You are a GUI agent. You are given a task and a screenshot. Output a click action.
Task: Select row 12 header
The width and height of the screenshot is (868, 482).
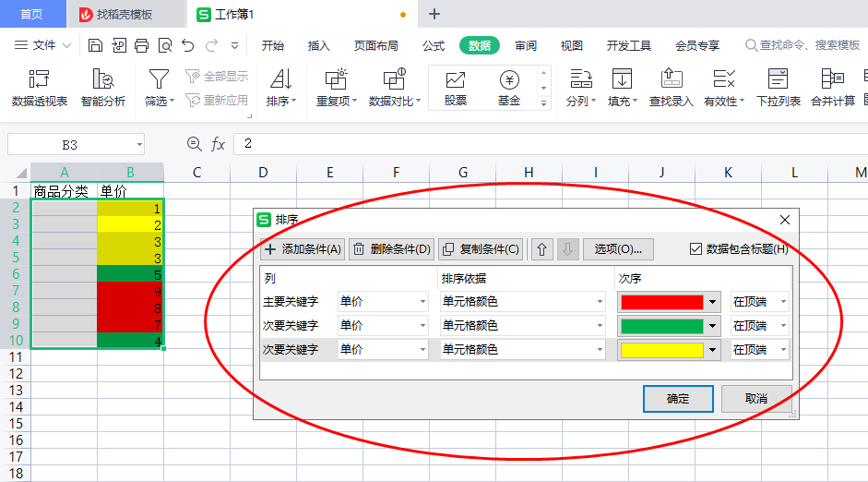click(x=16, y=374)
